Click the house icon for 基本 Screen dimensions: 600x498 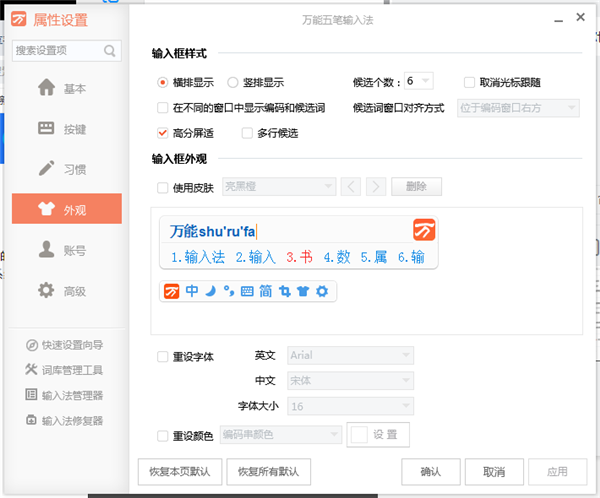pos(46,87)
